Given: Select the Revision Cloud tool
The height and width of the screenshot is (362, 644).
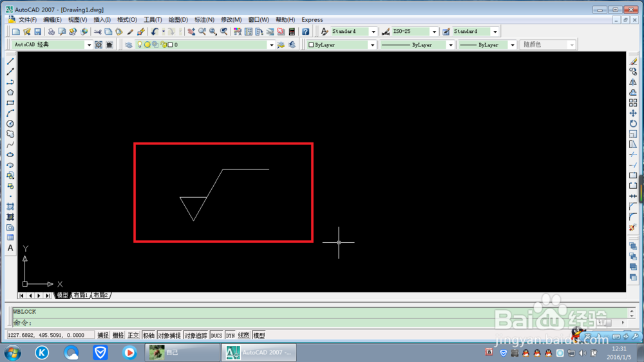Looking at the screenshot, I should [x=10, y=134].
